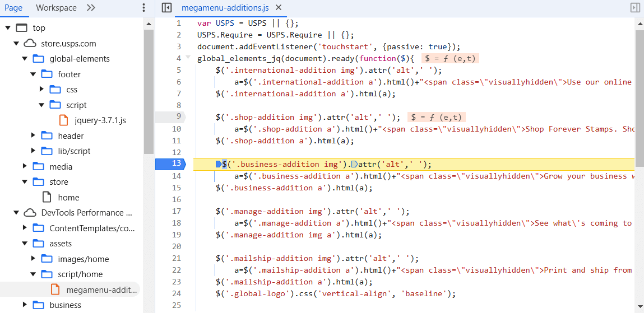Collapse the footer folder arrow
644x313 pixels.
click(33, 74)
